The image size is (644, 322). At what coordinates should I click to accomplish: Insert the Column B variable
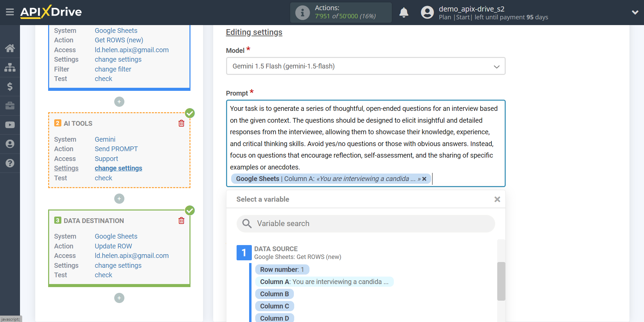point(274,294)
